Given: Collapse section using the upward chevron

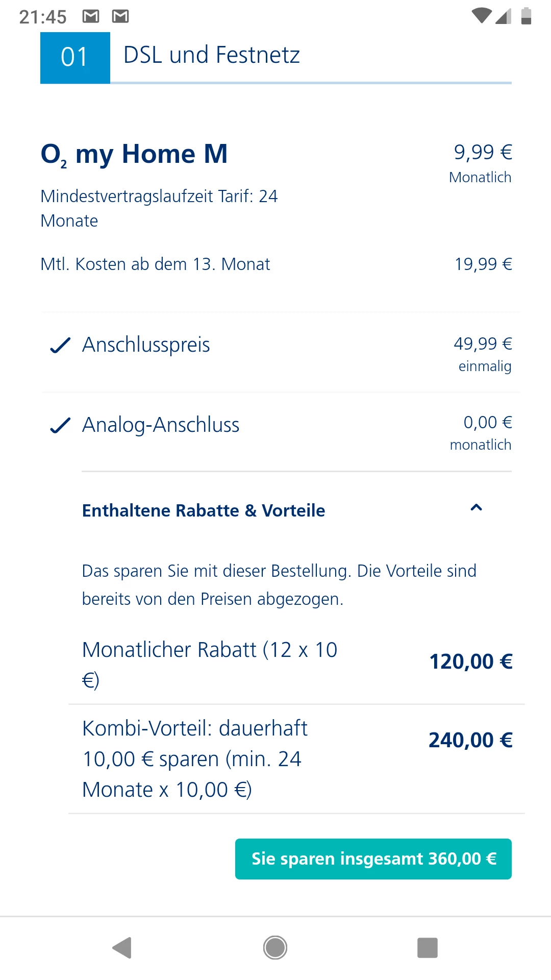Looking at the screenshot, I should (476, 508).
